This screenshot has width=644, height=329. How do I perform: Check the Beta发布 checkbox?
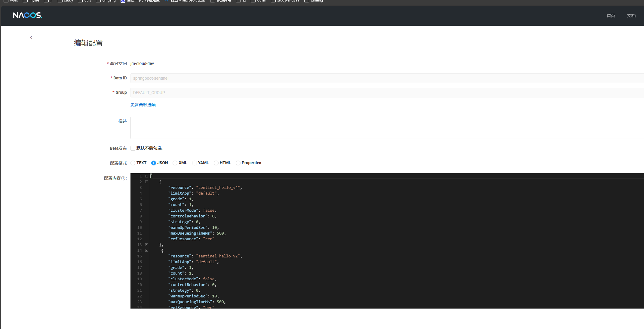[133, 148]
